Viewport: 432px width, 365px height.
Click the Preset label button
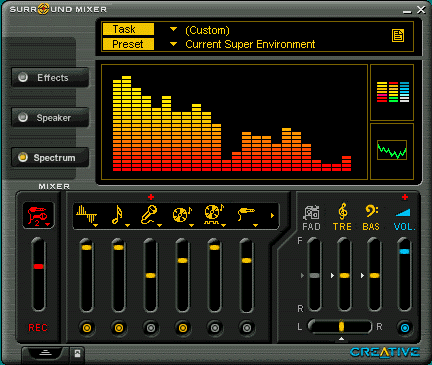tap(128, 44)
